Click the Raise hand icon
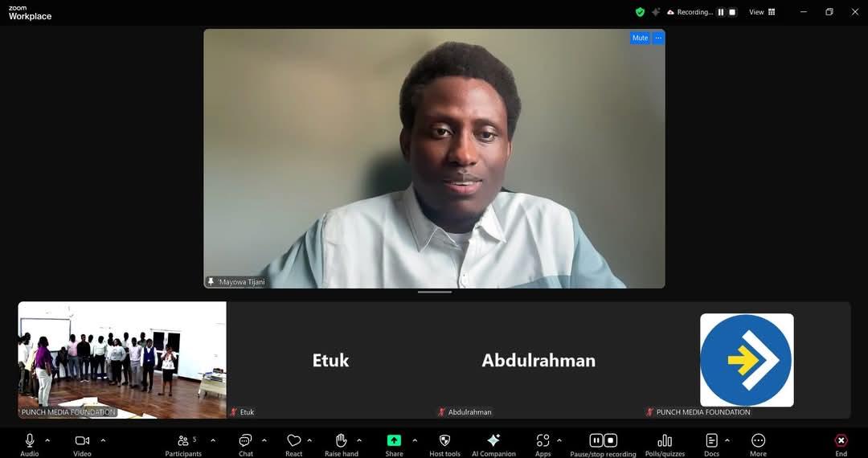Image resolution: width=868 pixels, height=458 pixels. 341,440
